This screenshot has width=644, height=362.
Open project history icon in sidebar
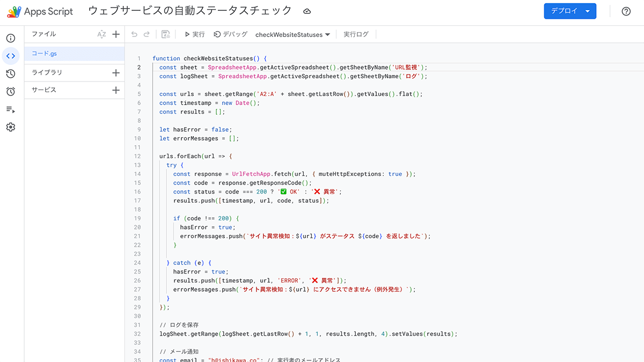[x=11, y=74]
